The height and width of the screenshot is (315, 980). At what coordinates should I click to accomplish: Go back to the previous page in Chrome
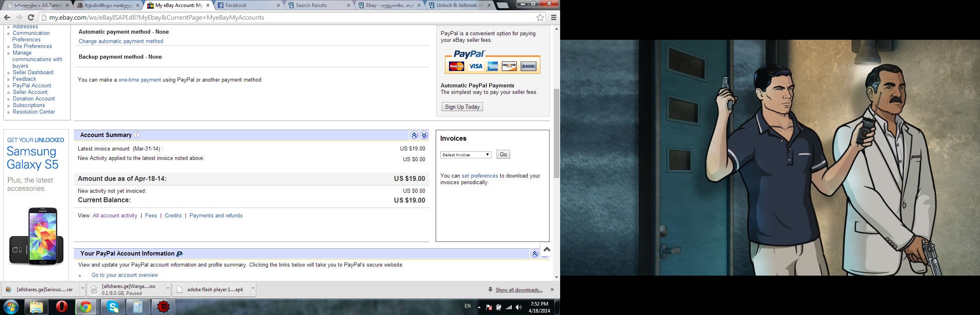pyautogui.click(x=7, y=17)
